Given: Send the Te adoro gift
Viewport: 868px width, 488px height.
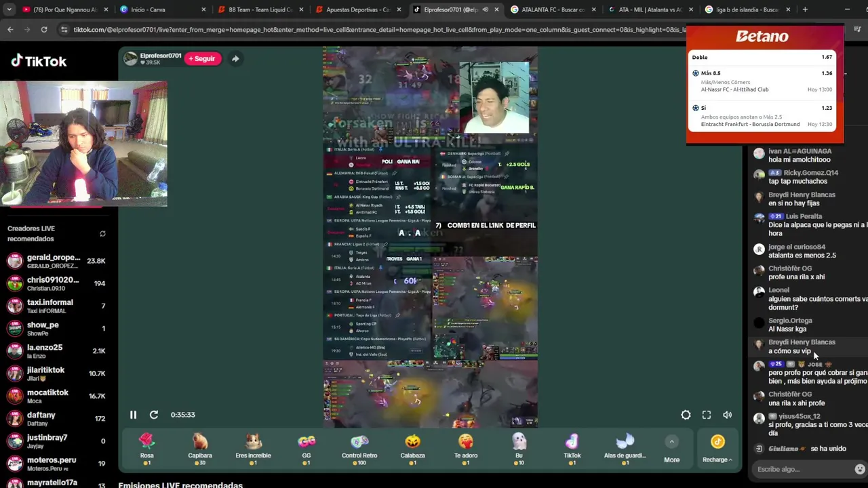Looking at the screenshot, I should (x=466, y=449).
